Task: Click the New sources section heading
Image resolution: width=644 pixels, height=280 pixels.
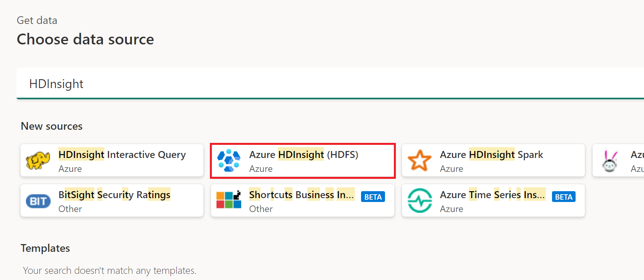Action: click(52, 126)
